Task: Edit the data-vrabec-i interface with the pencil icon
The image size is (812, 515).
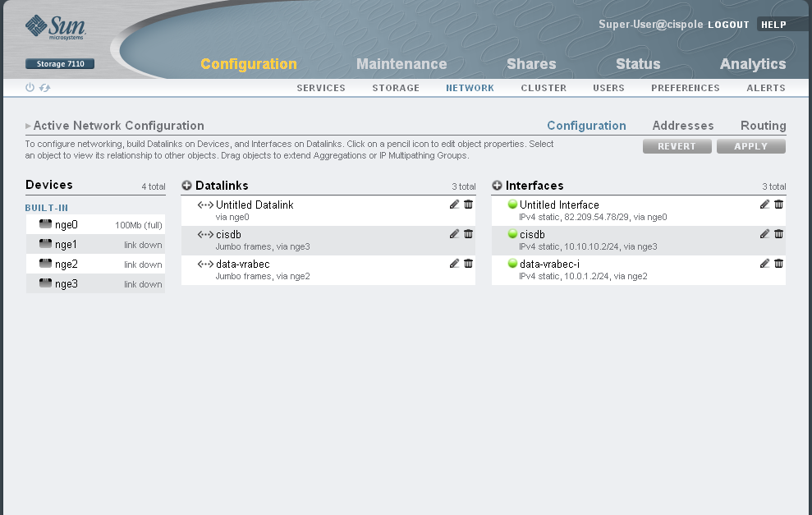Action: click(764, 263)
